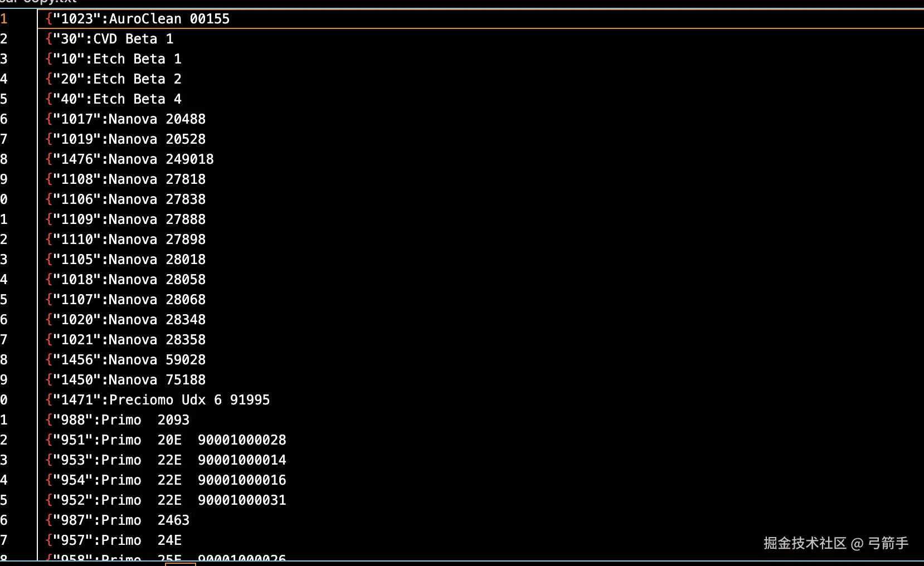This screenshot has width=924, height=566.
Task: Click the line {"1023":AuroClean 00155
Action: [x=138, y=19]
